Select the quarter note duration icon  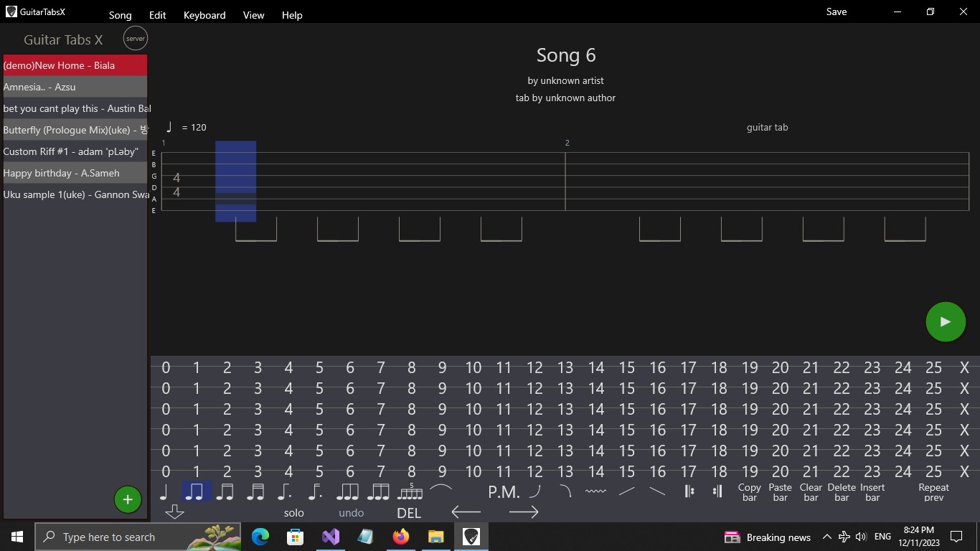click(165, 491)
